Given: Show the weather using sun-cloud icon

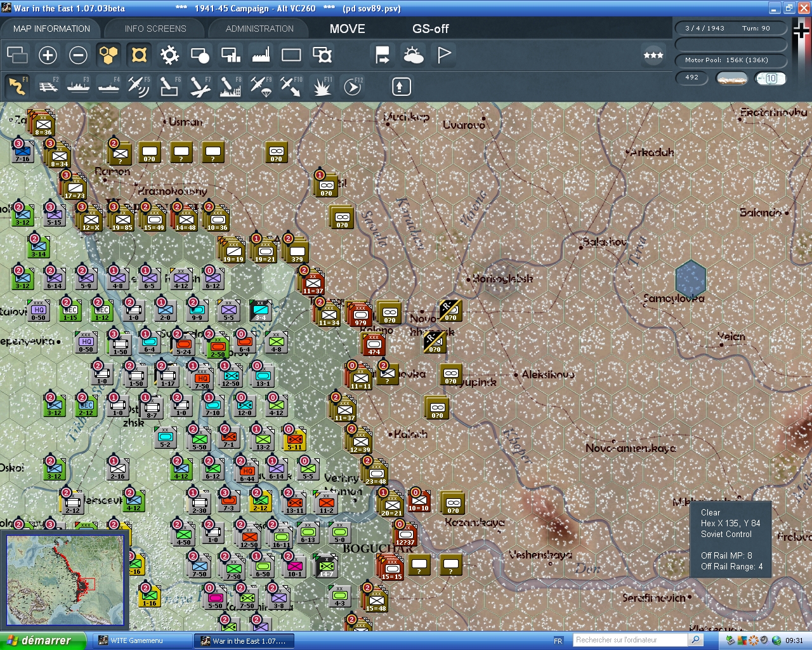Looking at the screenshot, I should coord(413,55).
